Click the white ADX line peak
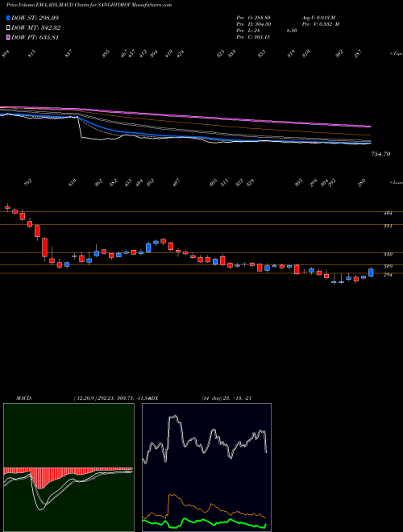The height and width of the screenshot is (532, 403). tap(173, 417)
